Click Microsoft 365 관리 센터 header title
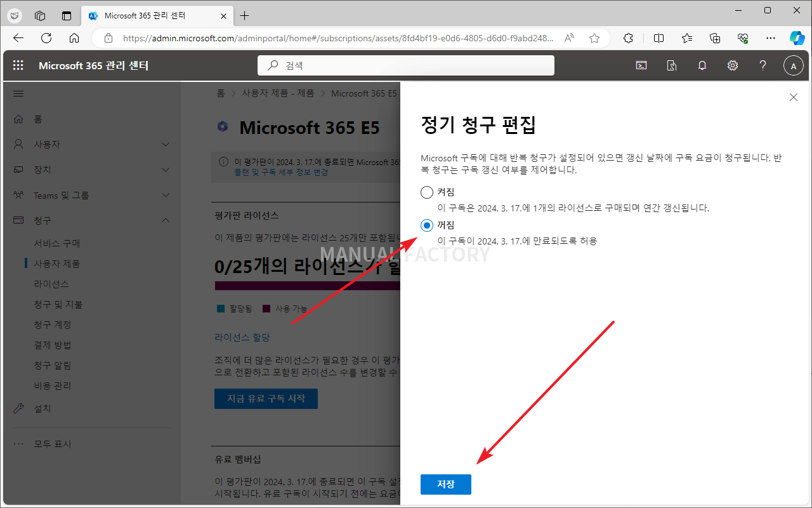Viewport: 812px width, 508px height. click(x=94, y=65)
